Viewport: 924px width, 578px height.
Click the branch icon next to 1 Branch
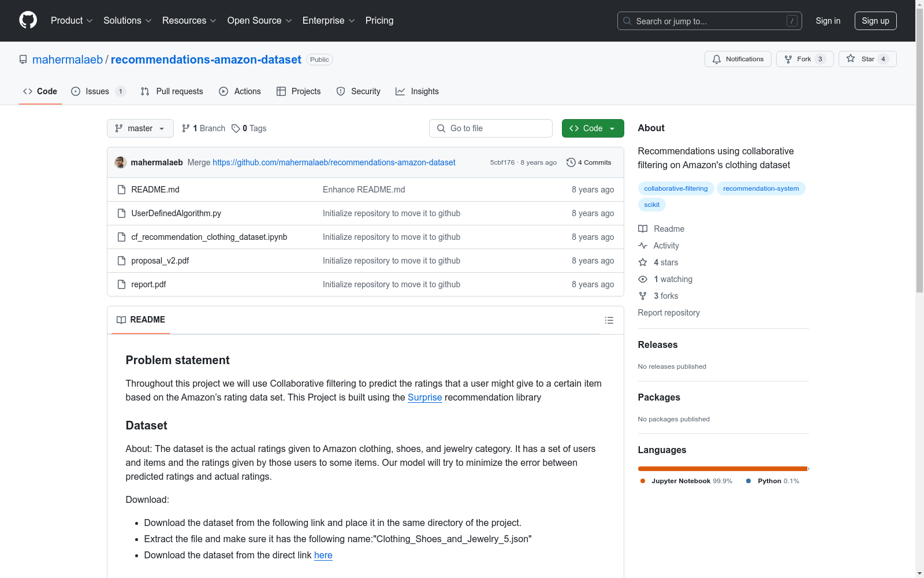click(186, 128)
